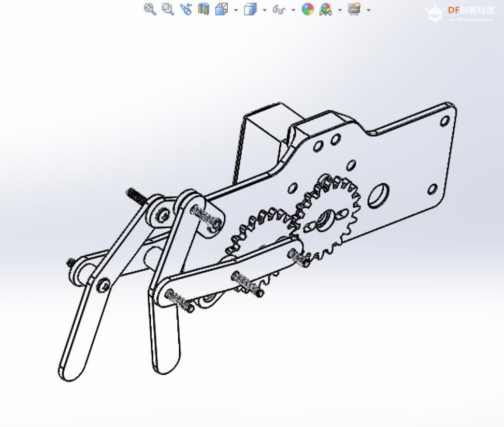The width and height of the screenshot is (504, 427).
Task: Open the DF创客社区 watermark link
Action: (471, 11)
